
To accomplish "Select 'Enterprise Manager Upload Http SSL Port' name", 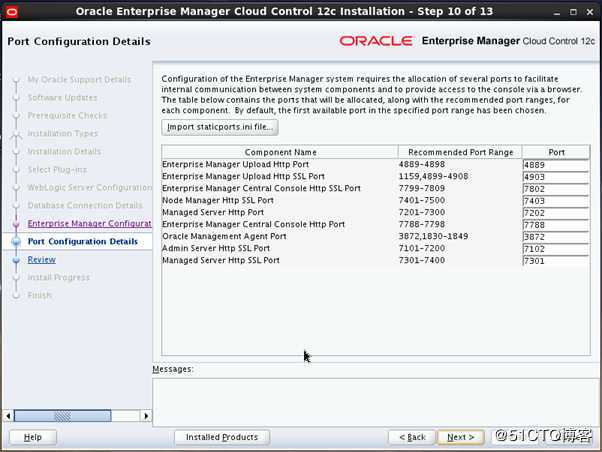I will 243,176.
